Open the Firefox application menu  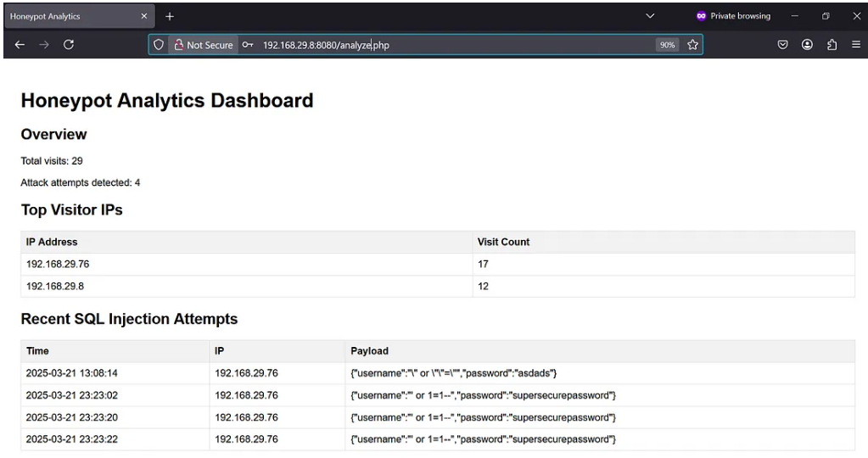tap(856, 45)
